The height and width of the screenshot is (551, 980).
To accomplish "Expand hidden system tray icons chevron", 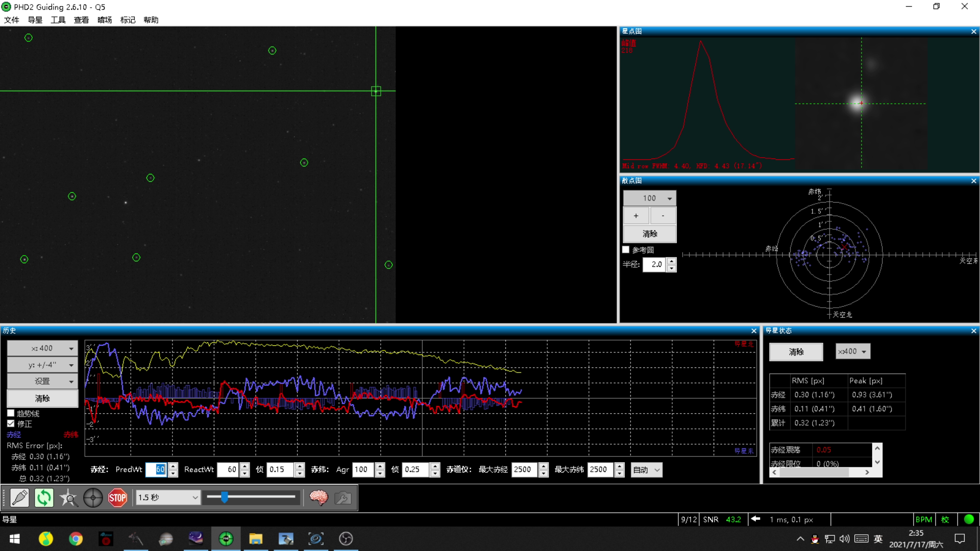I will (800, 539).
